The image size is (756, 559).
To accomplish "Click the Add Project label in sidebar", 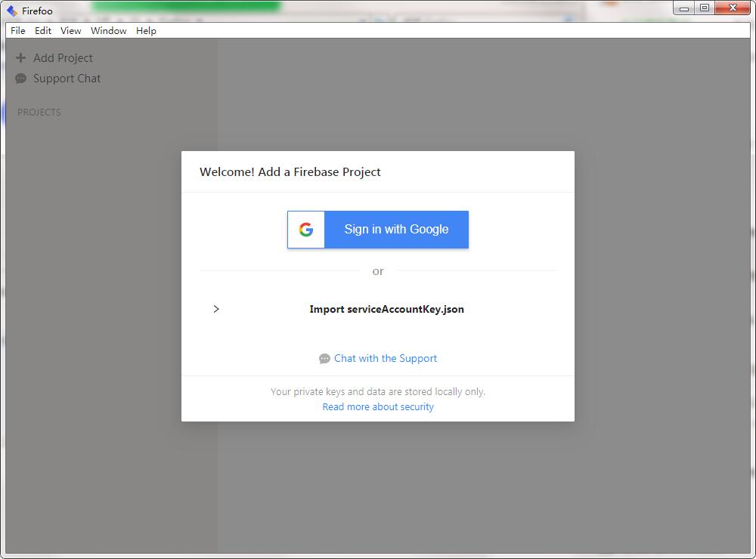I will (x=64, y=58).
